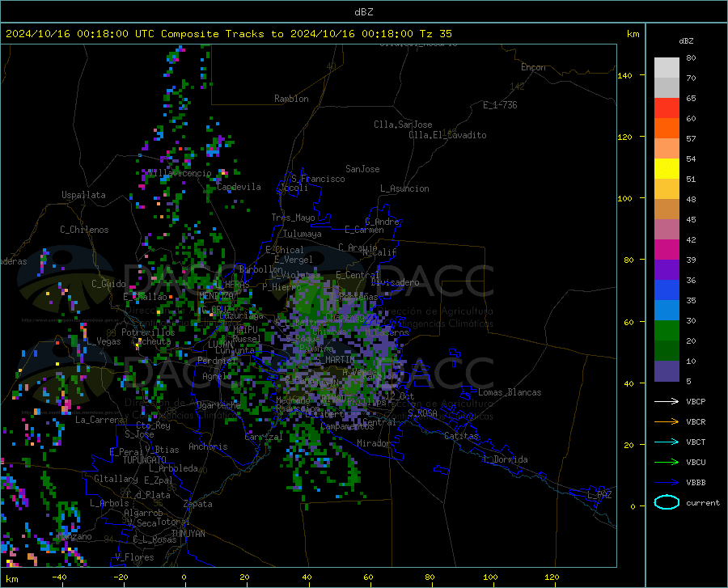This screenshot has width=728, height=588.
Task: Click the Ramblon place label
Action: coord(291,99)
